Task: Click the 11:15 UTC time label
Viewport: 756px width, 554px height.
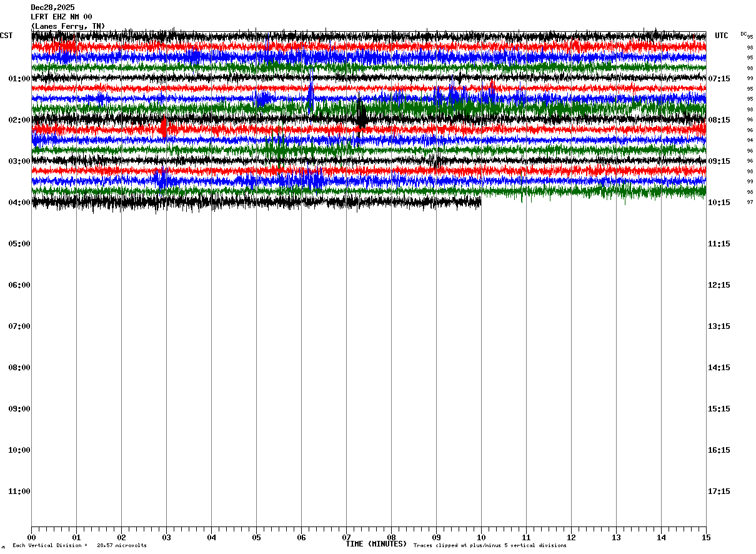Action: coord(719,244)
